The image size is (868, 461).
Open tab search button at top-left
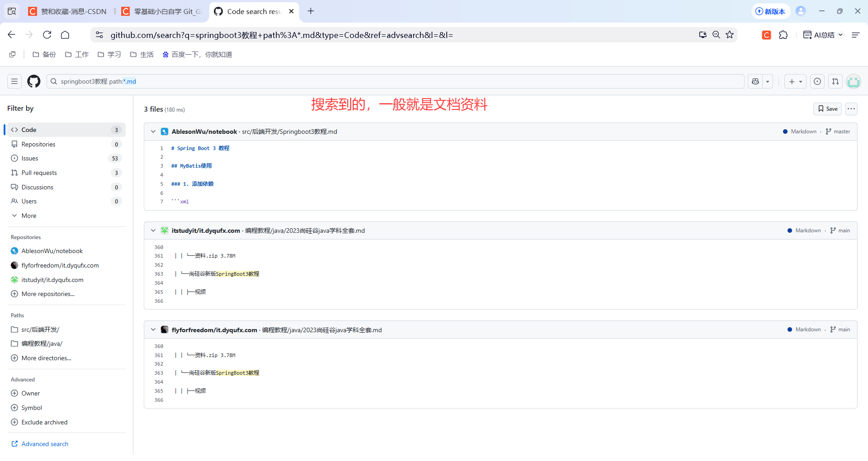(12, 11)
